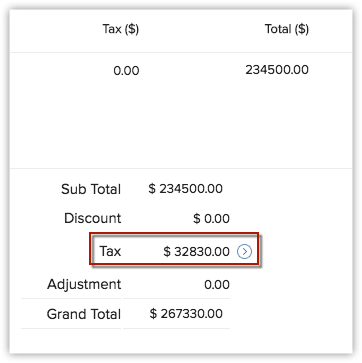Image resolution: width=362 pixels, height=363 pixels.
Task: Select the Tax amount $ 32830.00
Action: point(196,252)
